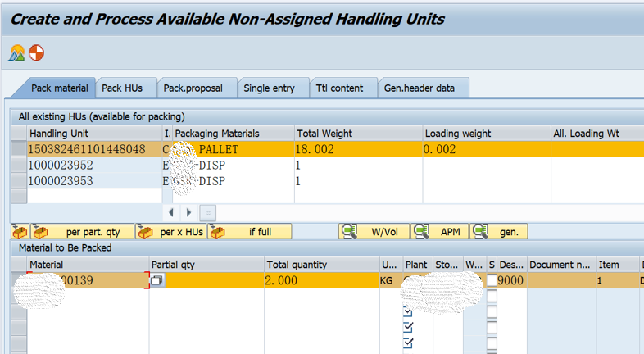Image resolution: width=644 pixels, height=354 pixels.
Task: Select all rows via HU table corner selector
Action: coord(19,133)
